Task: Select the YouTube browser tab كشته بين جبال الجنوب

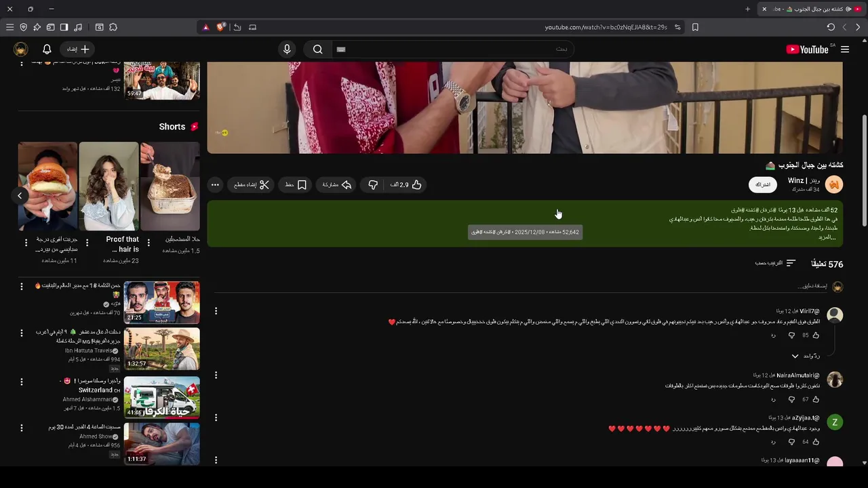Action: tap(812, 9)
